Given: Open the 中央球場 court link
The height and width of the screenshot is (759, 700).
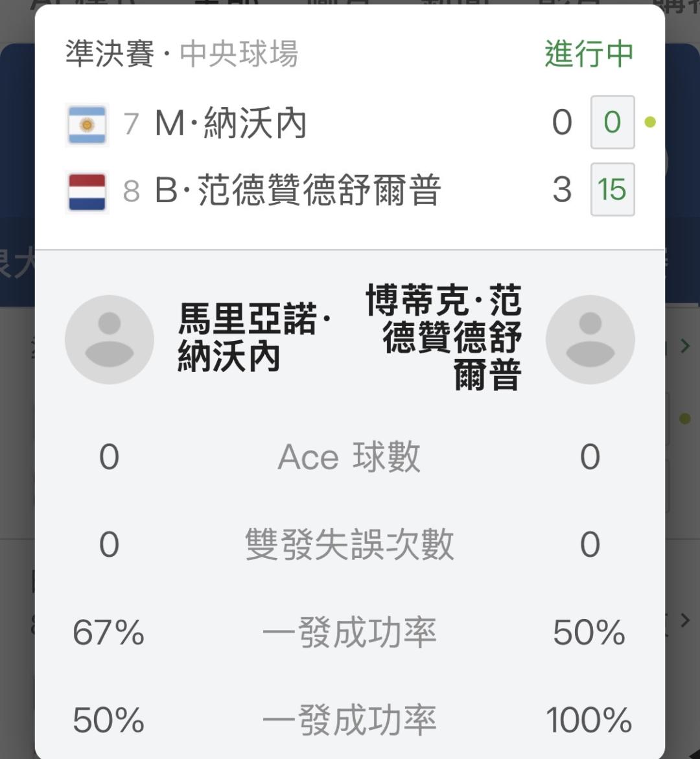Looking at the screenshot, I should (239, 54).
